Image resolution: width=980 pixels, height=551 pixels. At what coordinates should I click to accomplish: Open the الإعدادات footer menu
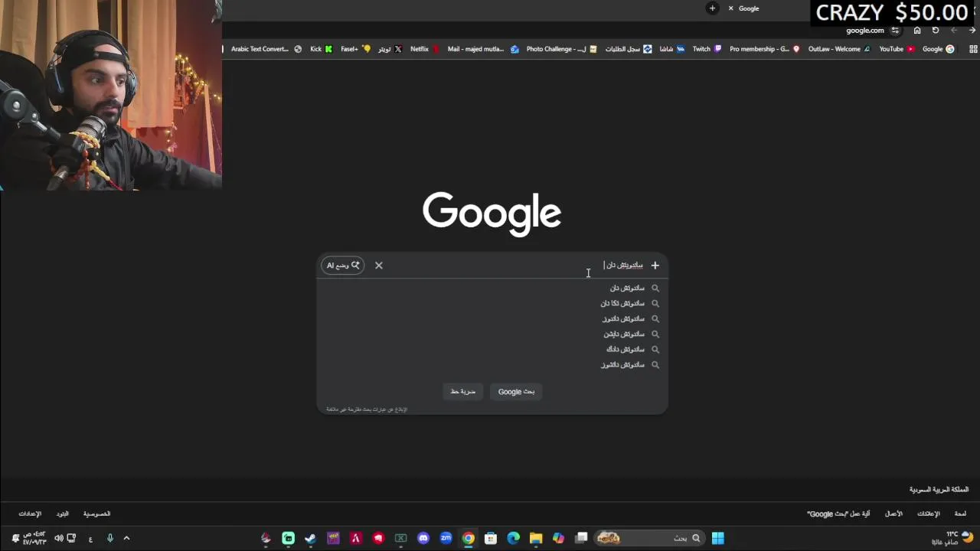30,514
